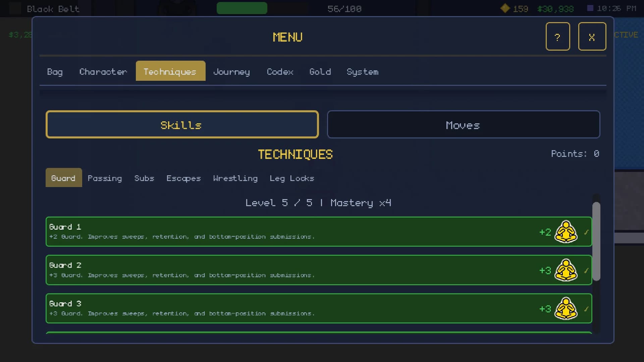This screenshot has width=644, height=362.
Task: Click the Guard 3 meditating figure icon
Action: [x=566, y=308]
